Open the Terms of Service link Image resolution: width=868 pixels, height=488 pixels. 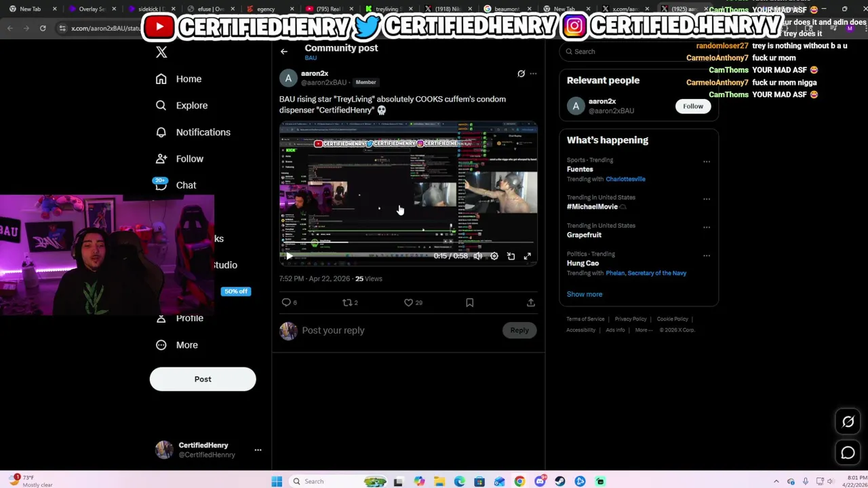point(585,319)
